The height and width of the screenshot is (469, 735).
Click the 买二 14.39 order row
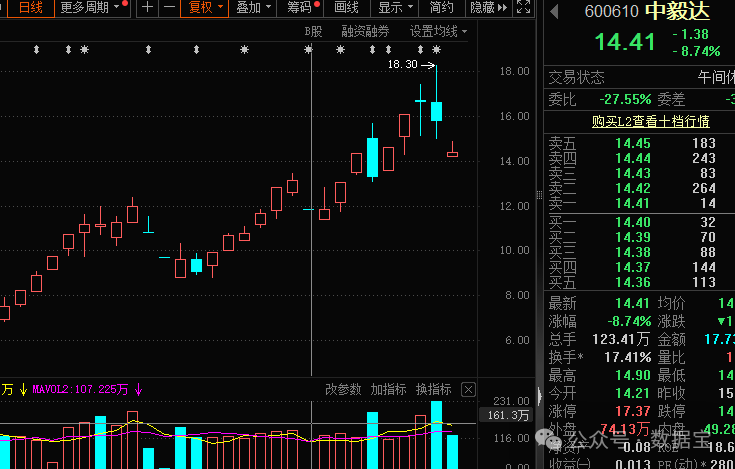[632, 237]
